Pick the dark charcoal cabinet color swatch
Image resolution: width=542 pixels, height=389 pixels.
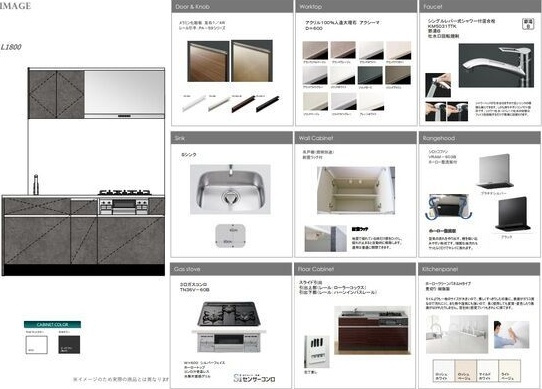click(x=69, y=345)
